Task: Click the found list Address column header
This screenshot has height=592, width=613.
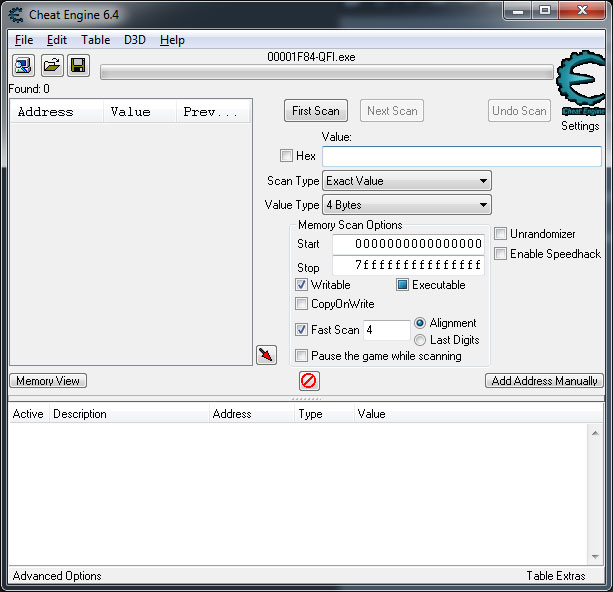Action: 57,112
